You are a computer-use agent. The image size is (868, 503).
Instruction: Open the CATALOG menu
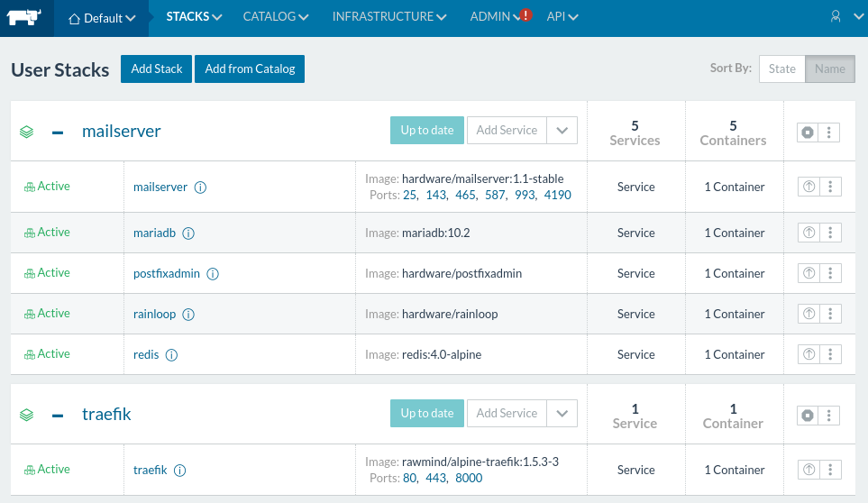[275, 16]
